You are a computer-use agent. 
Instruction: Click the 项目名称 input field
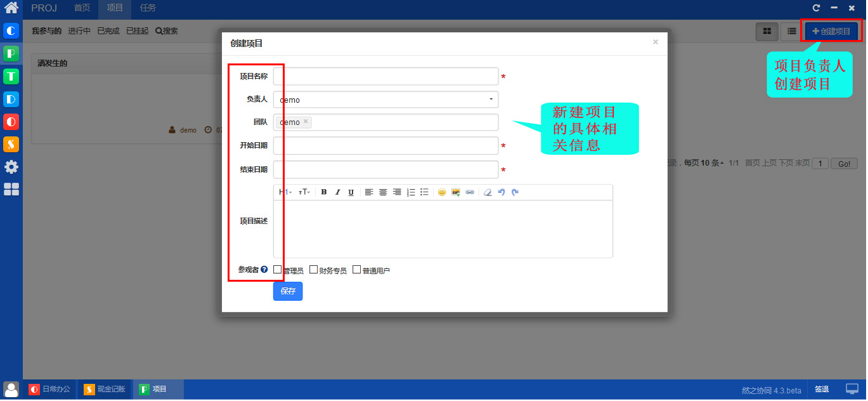click(386, 76)
